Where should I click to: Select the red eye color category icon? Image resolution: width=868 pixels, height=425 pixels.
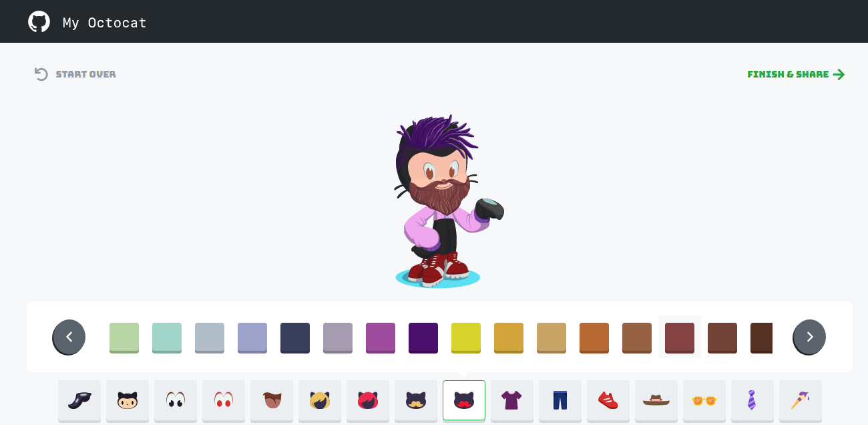224,400
